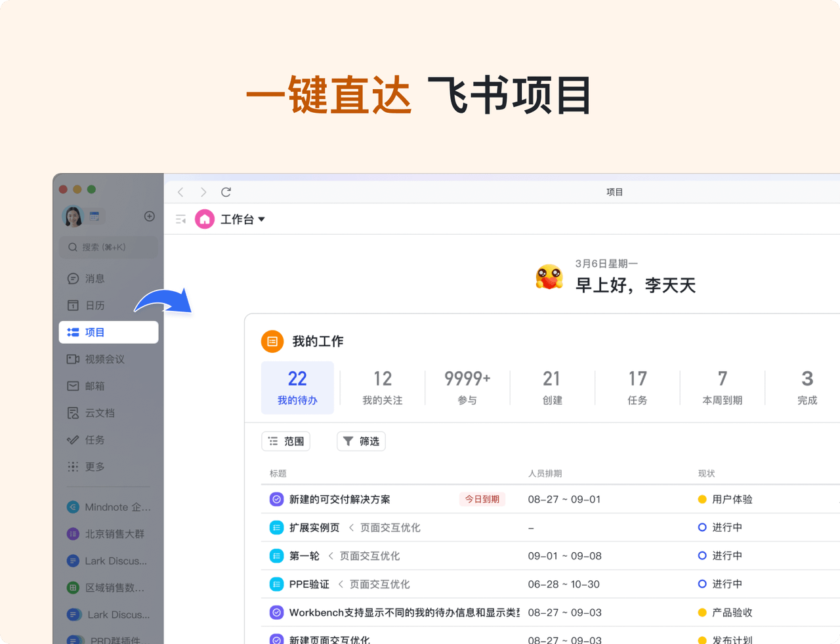Open the 新建的可交付解决方案 item
The image size is (840, 644).
[x=340, y=500]
